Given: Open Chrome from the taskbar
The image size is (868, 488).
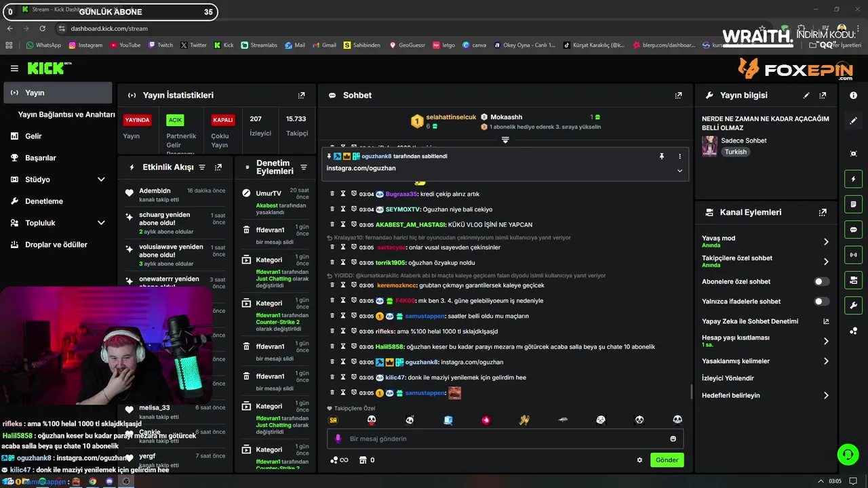Looking at the screenshot, I should (x=93, y=481).
